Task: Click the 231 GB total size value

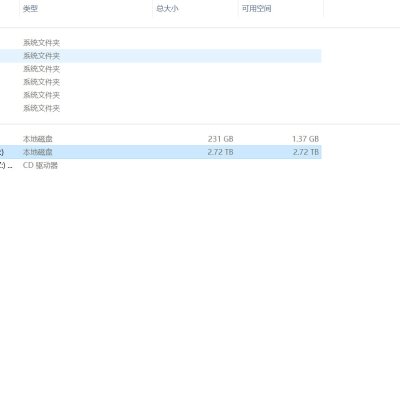Action: click(x=220, y=139)
